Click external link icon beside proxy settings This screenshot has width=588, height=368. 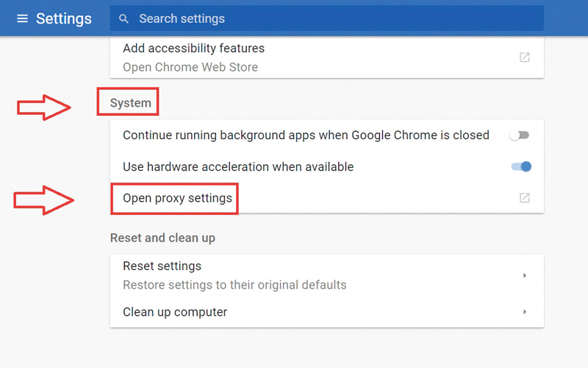524,198
